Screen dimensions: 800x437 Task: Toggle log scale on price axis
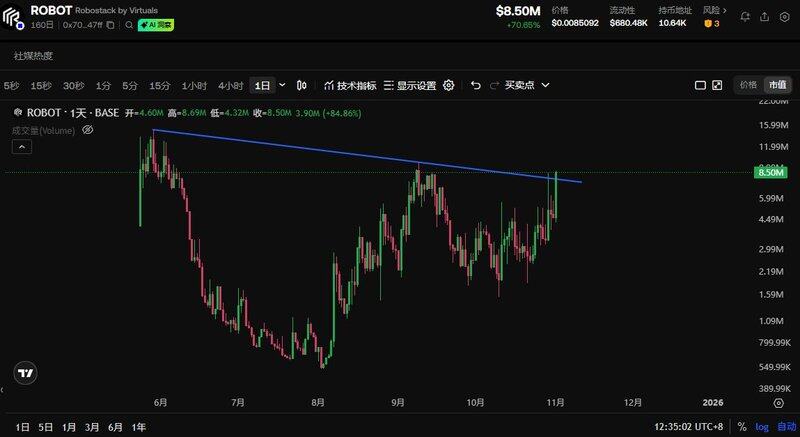click(762, 427)
